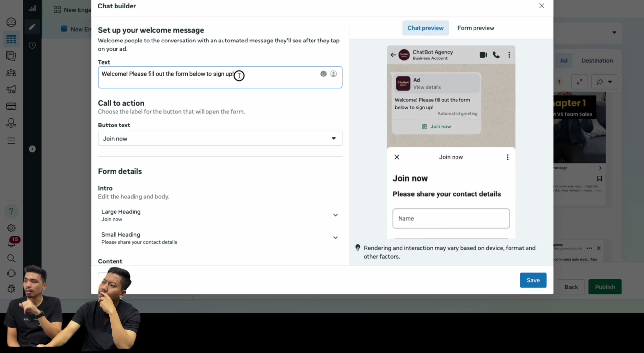644x353 pixels.
Task: Click the Name field in form preview
Action: (x=451, y=218)
